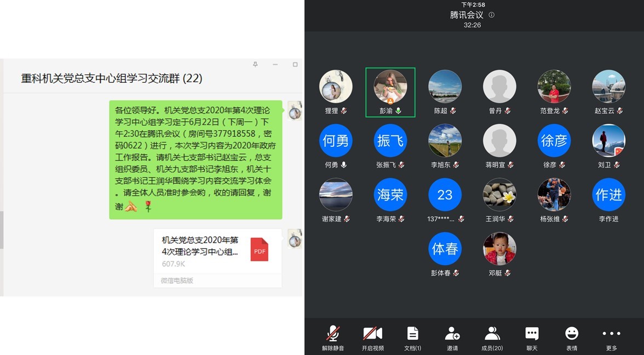The image size is (644, 355).
Task: Select the 何勇 participant tile
Action: 336,140
